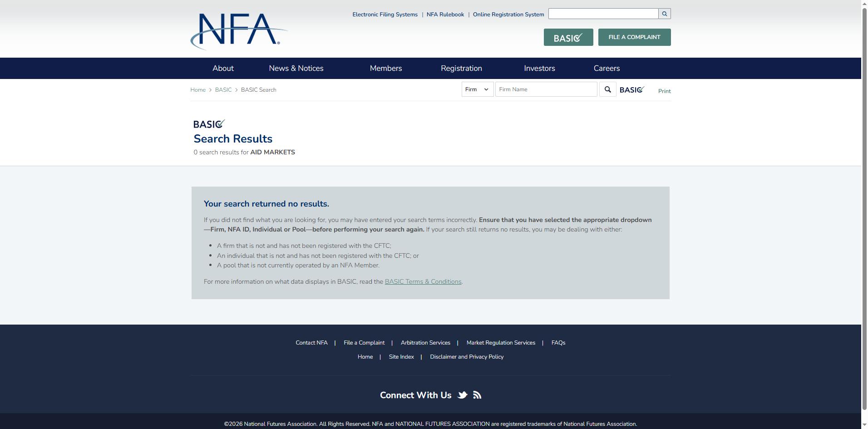Click the BASIC logo above Search Results
868x429 pixels.
click(209, 124)
